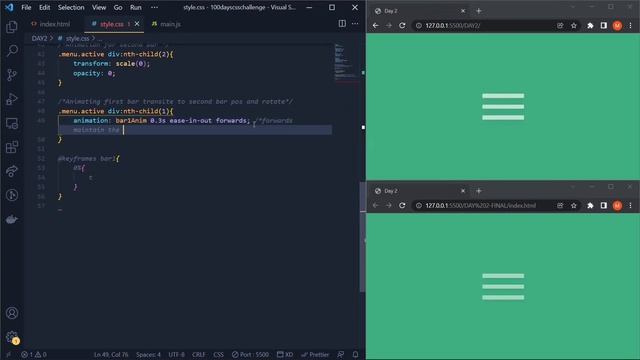Image resolution: width=640 pixels, height=360 pixels.
Task: Go to line via Ln 49, Col 76
Action: pos(111,355)
